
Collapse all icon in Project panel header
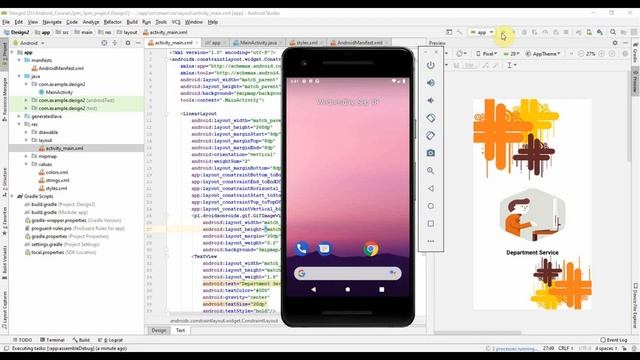(115, 43)
